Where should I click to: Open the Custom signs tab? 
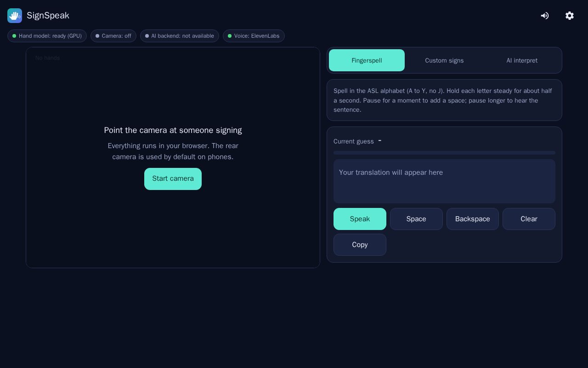[x=444, y=60]
